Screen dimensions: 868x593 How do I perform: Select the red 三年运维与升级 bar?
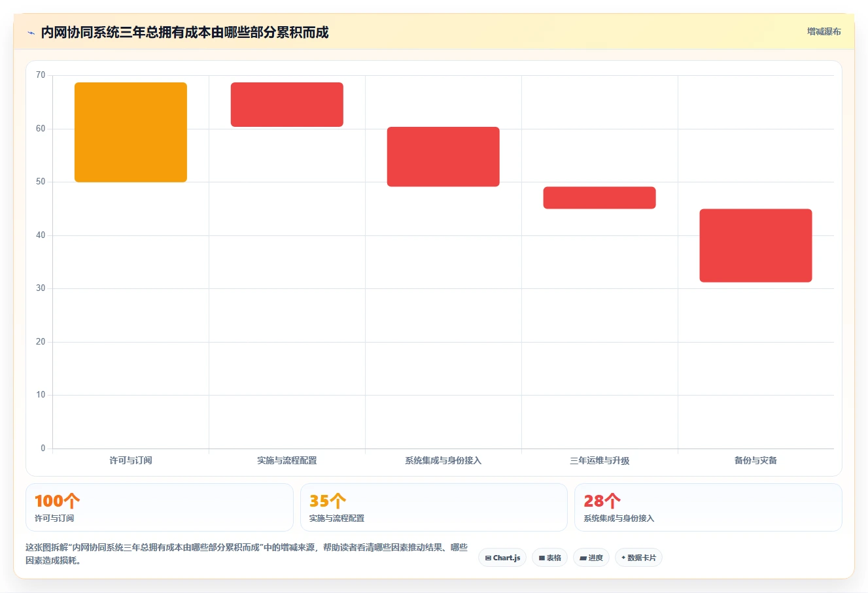pyautogui.click(x=600, y=198)
